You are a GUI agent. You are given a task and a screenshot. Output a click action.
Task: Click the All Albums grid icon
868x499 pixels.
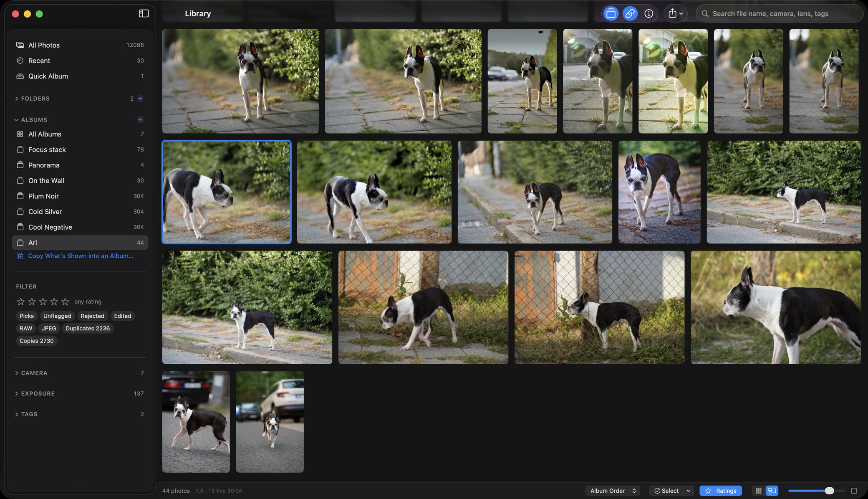coord(20,134)
